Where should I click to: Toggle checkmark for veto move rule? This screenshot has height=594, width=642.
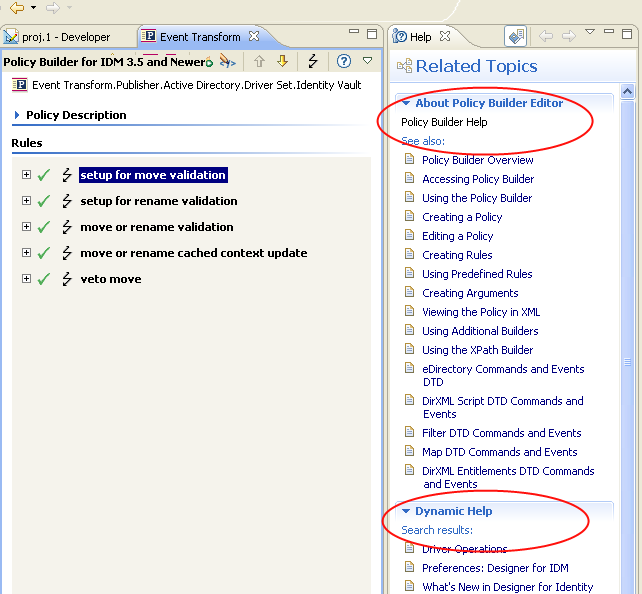point(44,279)
